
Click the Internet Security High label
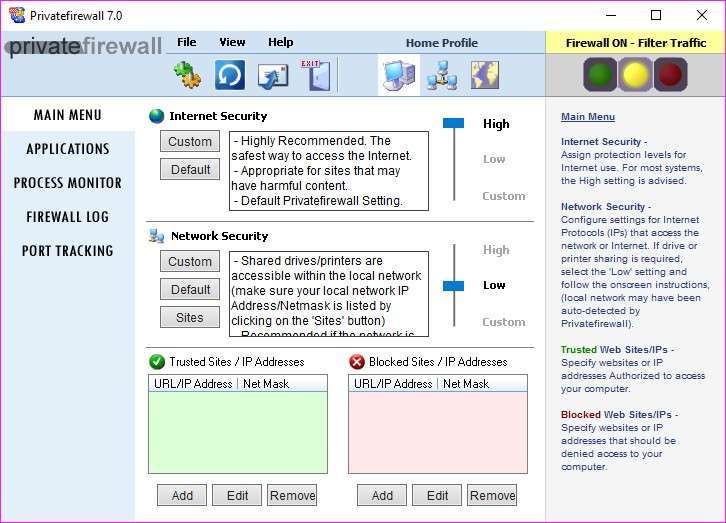click(x=496, y=124)
